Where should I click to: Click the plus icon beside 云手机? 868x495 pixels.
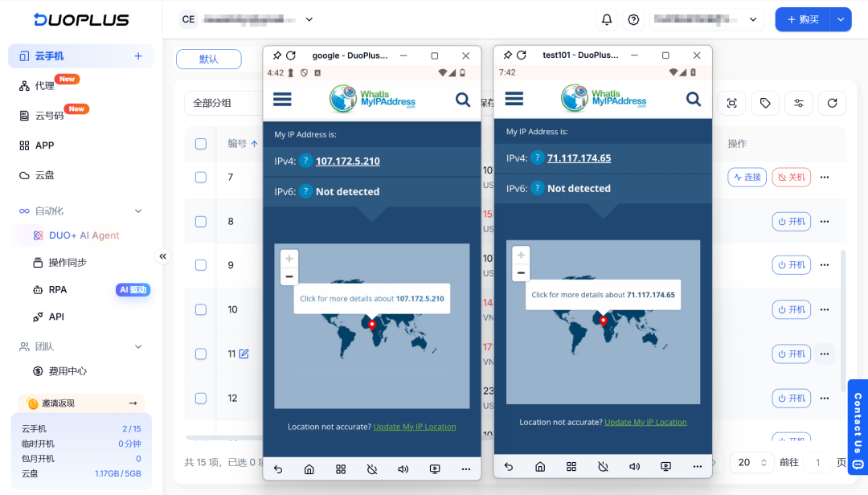(138, 56)
